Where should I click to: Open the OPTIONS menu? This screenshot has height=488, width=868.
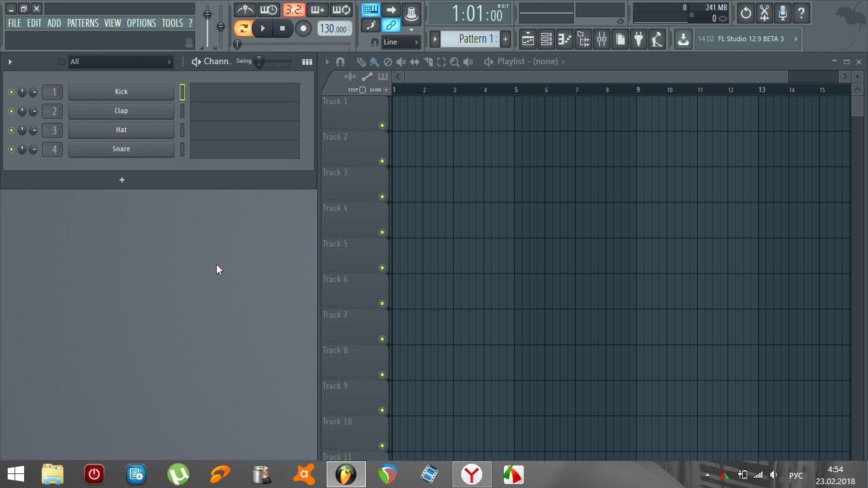[141, 23]
